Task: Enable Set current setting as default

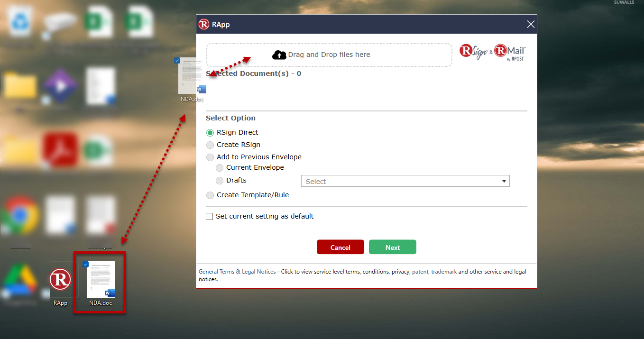Action: click(x=210, y=217)
